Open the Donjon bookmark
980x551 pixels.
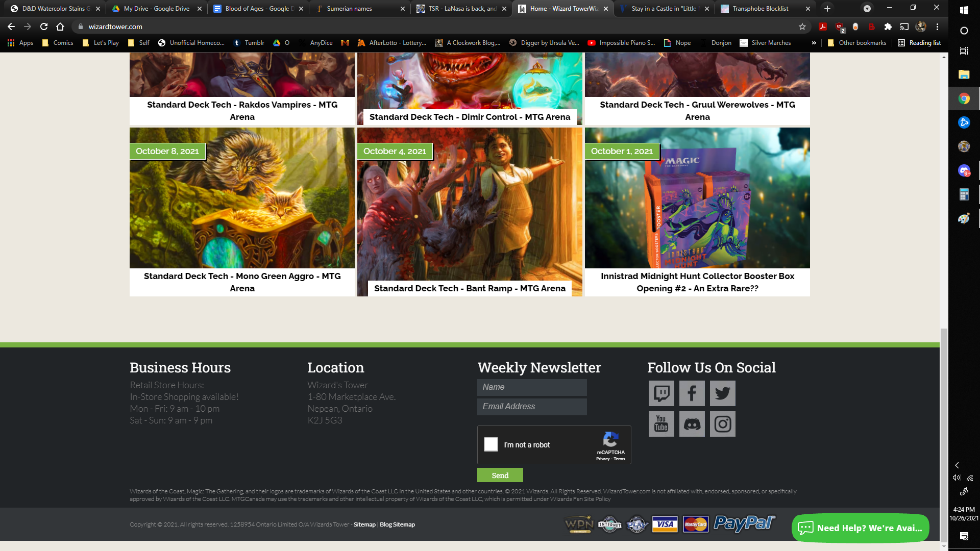click(x=716, y=43)
